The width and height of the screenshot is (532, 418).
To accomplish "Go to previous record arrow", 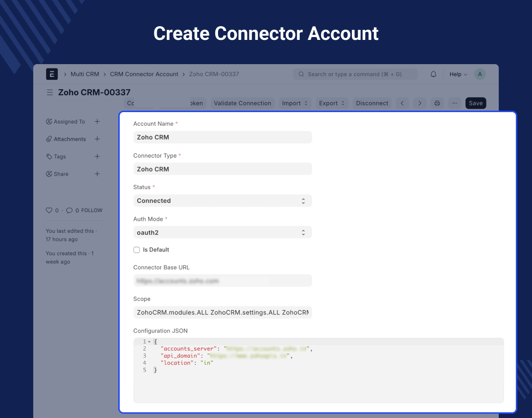I will (x=402, y=103).
